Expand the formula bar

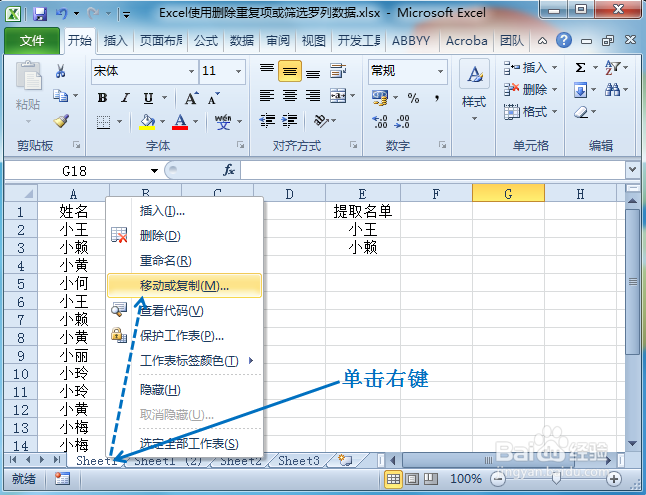[632, 170]
